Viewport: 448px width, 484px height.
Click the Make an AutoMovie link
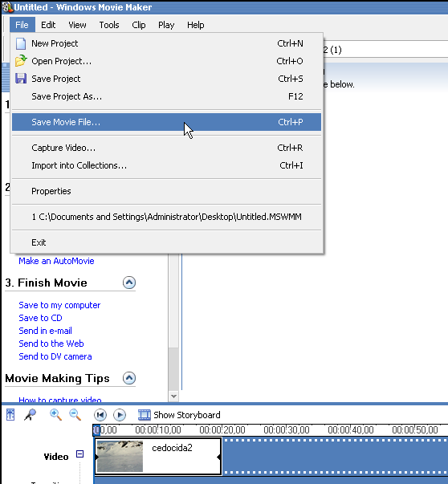point(56,261)
